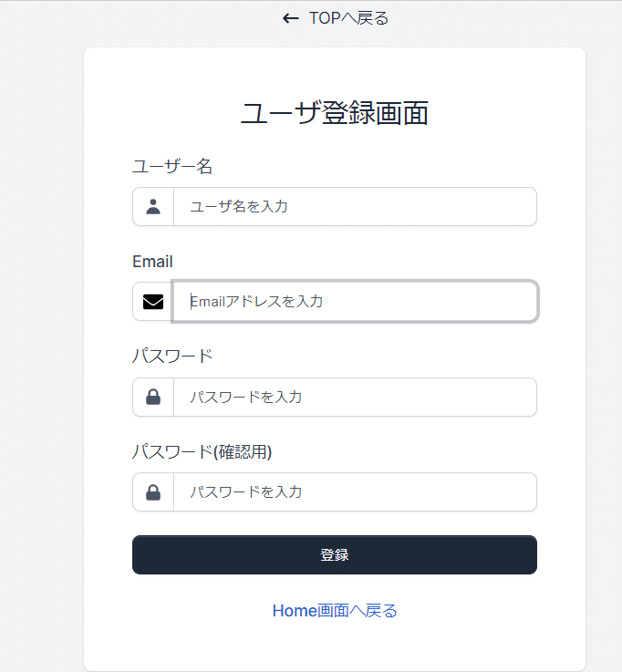Click the ユーザー名 field label
The image size is (622, 672).
172,166
